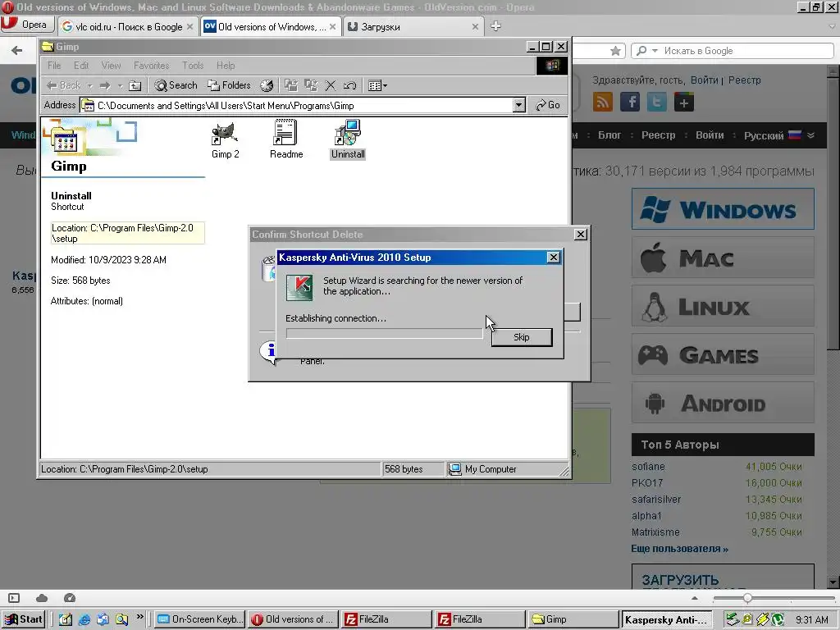
Task: Open the Views dropdown in explorer toolbar
Action: click(x=377, y=85)
